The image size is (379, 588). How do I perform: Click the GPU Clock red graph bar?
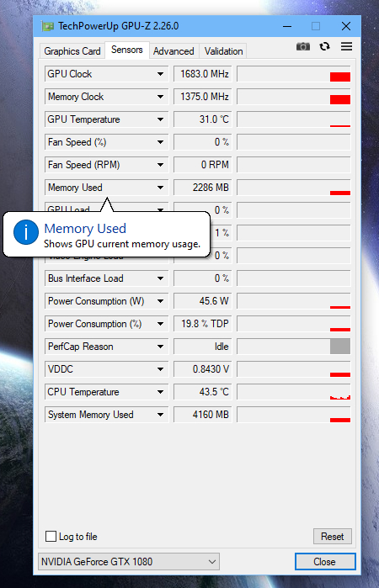pos(340,77)
